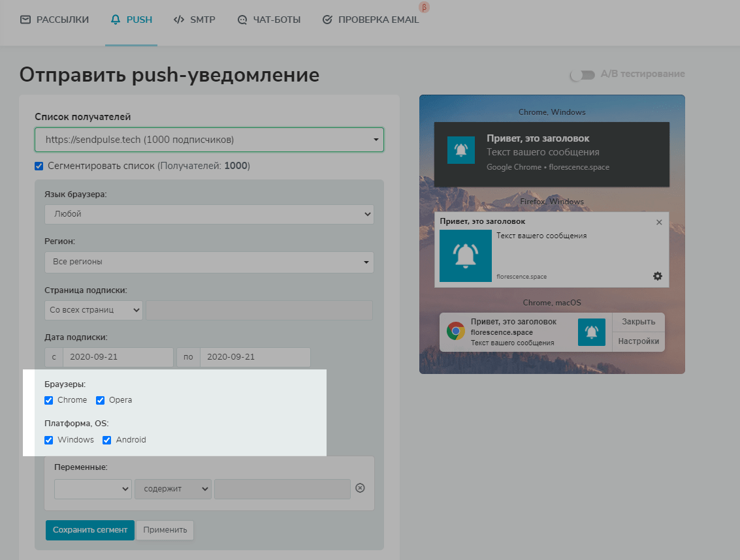Switch to the PUSH tab
740x560 pixels.
point(131,20)
